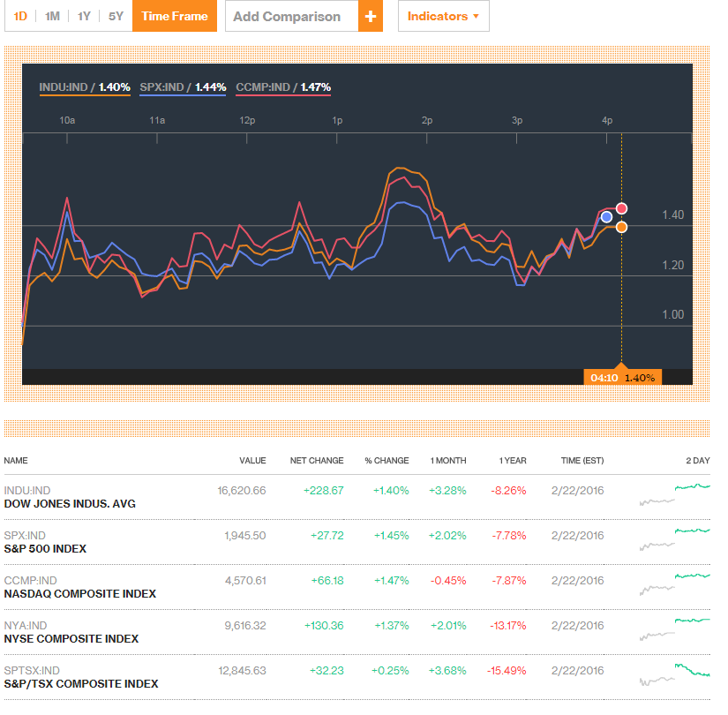This screenshot has height=715, width=728.
Task: Click the NYSE value 9,616.32
Action: pos(245,626)
